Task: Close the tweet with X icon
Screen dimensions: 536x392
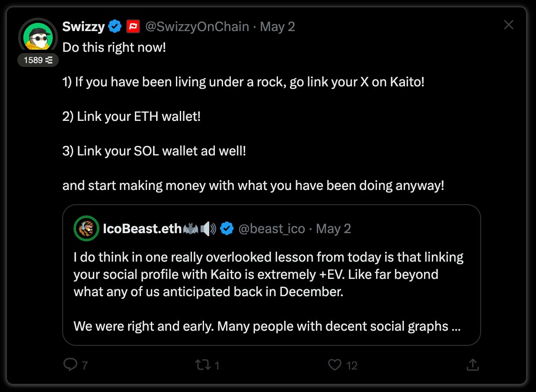Action: click(x=509, y=25)
